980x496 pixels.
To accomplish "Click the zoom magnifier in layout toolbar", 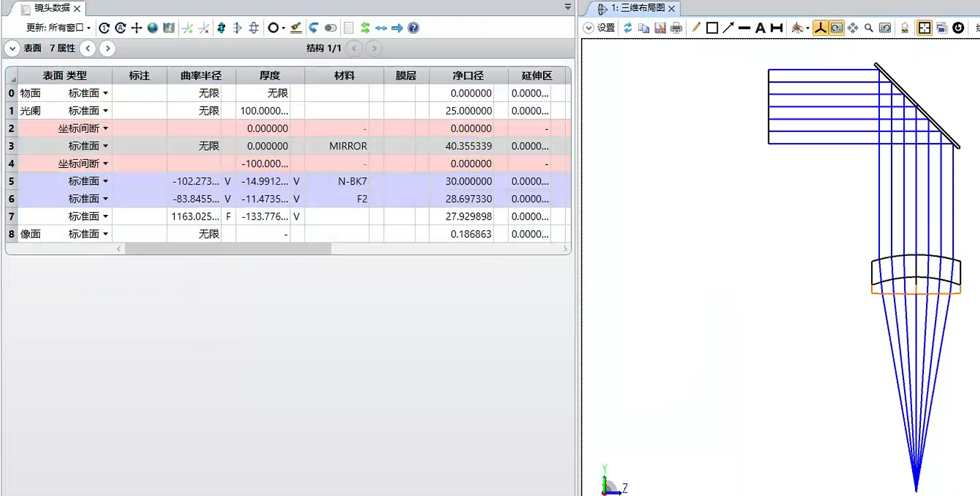I will pyautogui.click(x=869, y=28).
